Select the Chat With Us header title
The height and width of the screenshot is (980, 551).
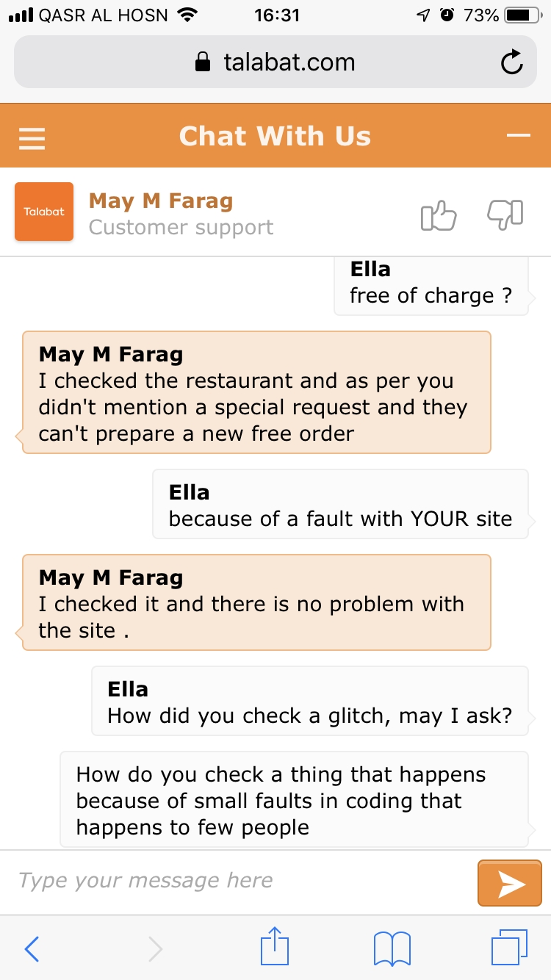[275, 135]
